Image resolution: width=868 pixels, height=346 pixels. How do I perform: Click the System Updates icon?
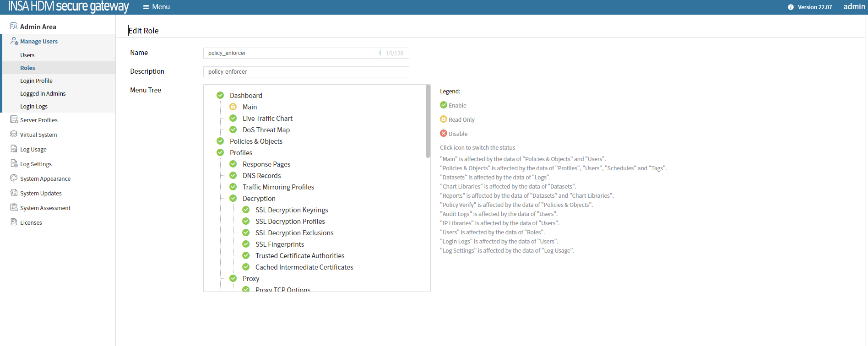click(x=14, y=193)
